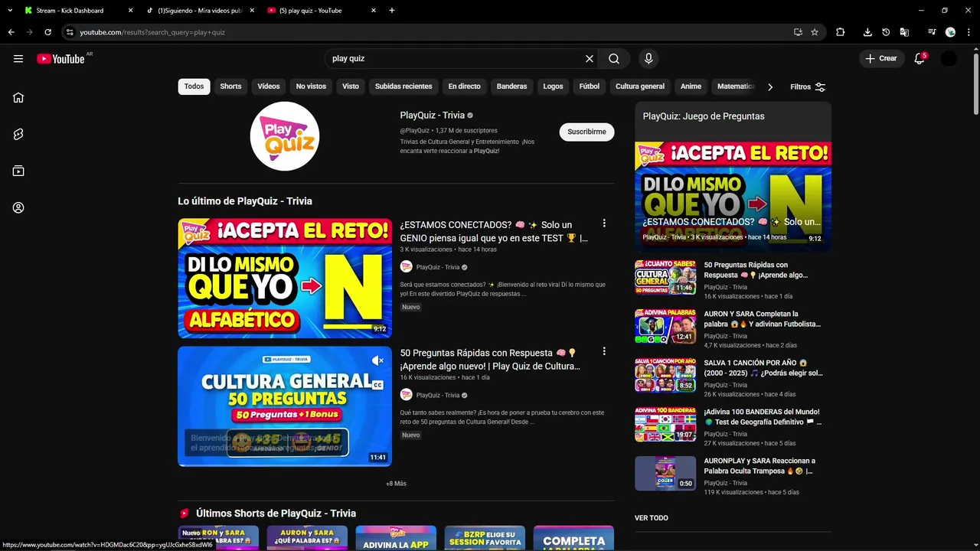This screenshot has height=551, width=980.
Task: Select the Todos chip
Action: point(194,86)
